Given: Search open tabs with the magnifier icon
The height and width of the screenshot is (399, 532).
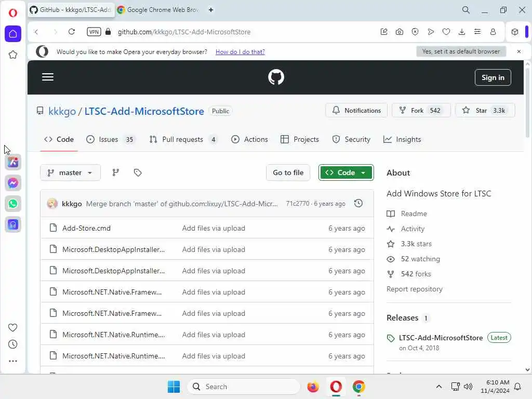Looking at the screenshot, I should (x=466, y=10).
